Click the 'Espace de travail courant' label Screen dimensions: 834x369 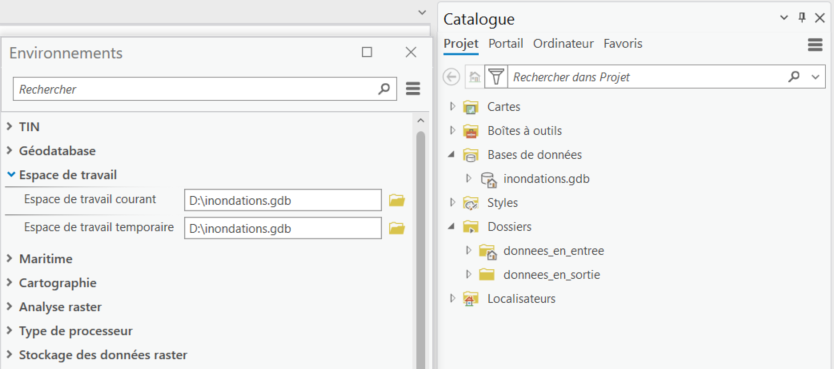point(90,199)
